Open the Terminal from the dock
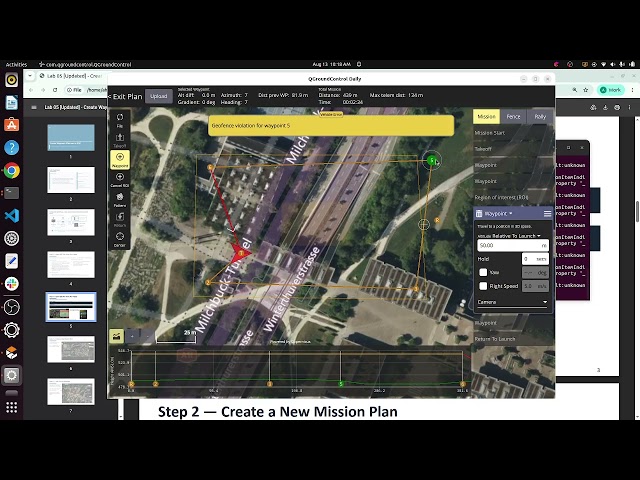The width and height of the screenshot is (640, 480). [11, 193]
